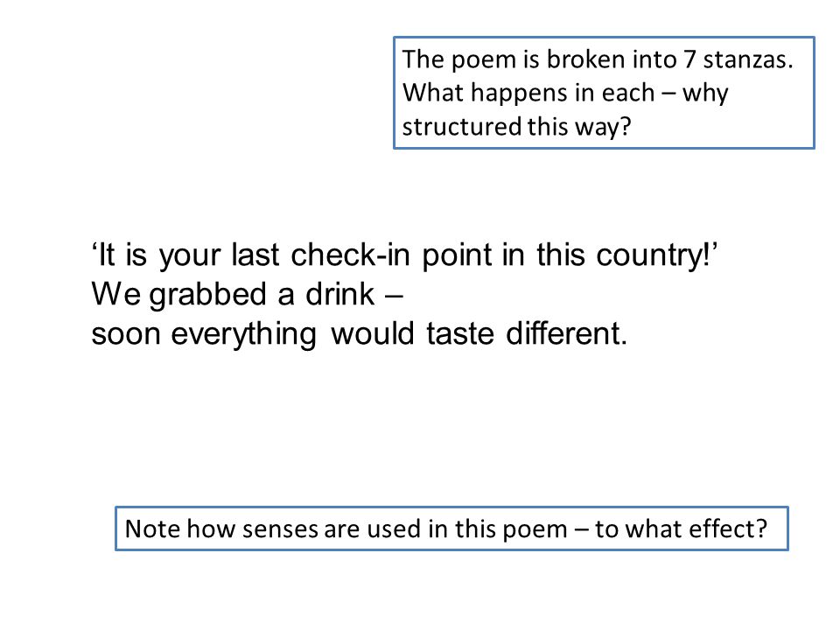Click the text 'structured this way?'
Image resolution: width=840 pixels, height=630 pixels.
click(x=516, y=127)
